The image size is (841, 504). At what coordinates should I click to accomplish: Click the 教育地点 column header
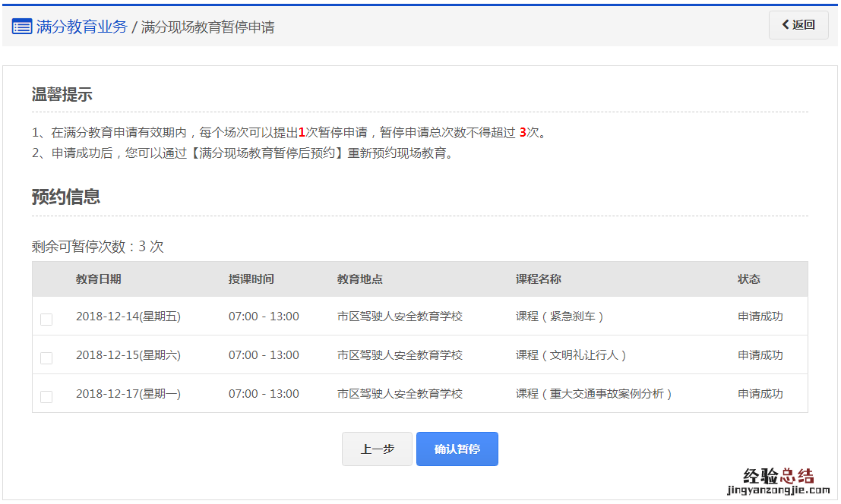click(359, 279)
